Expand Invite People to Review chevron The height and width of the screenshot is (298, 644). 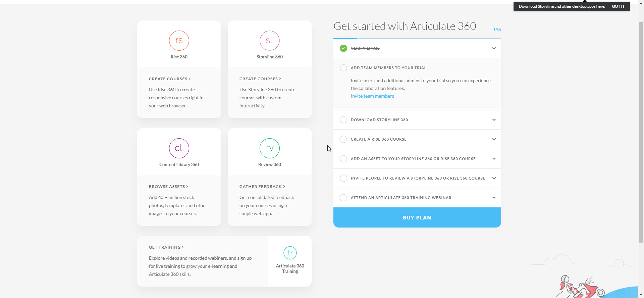[494, 178]
